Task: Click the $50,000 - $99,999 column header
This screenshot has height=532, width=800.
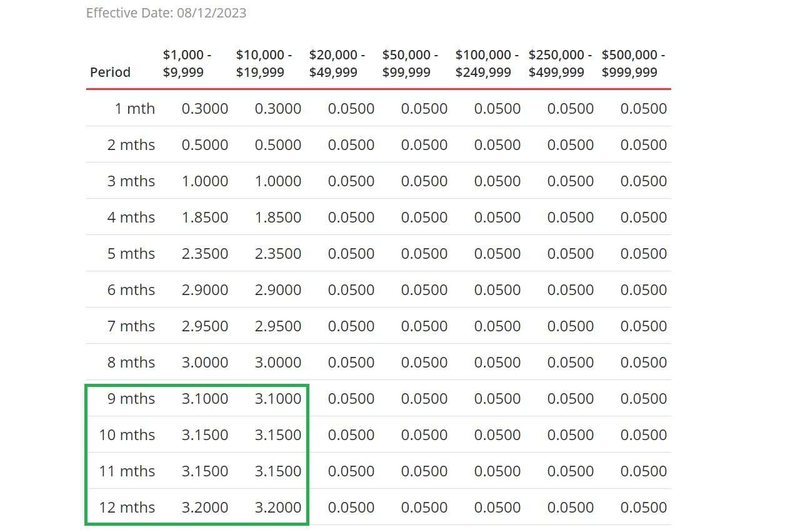Action: coord(410,63)
